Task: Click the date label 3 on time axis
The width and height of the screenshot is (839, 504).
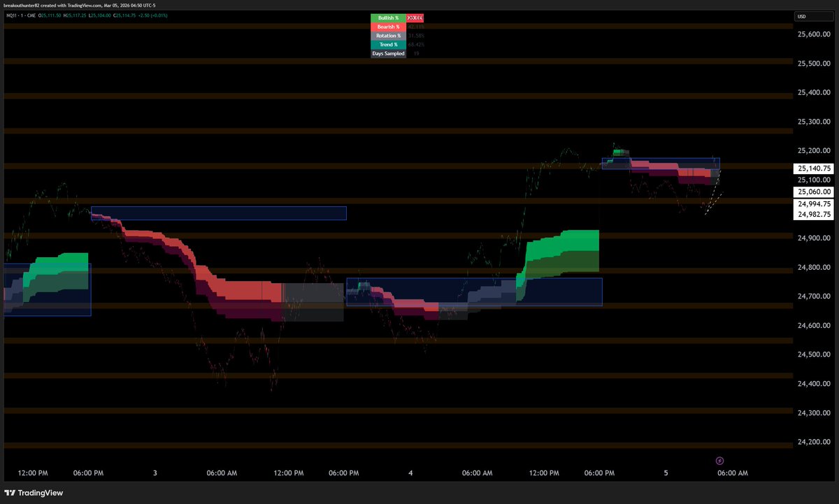Action: [155, 473]
